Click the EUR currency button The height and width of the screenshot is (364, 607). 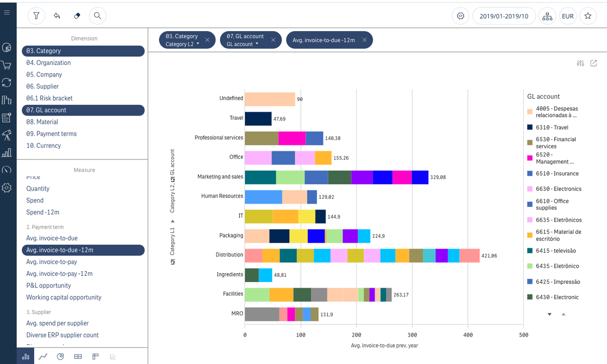568,16
